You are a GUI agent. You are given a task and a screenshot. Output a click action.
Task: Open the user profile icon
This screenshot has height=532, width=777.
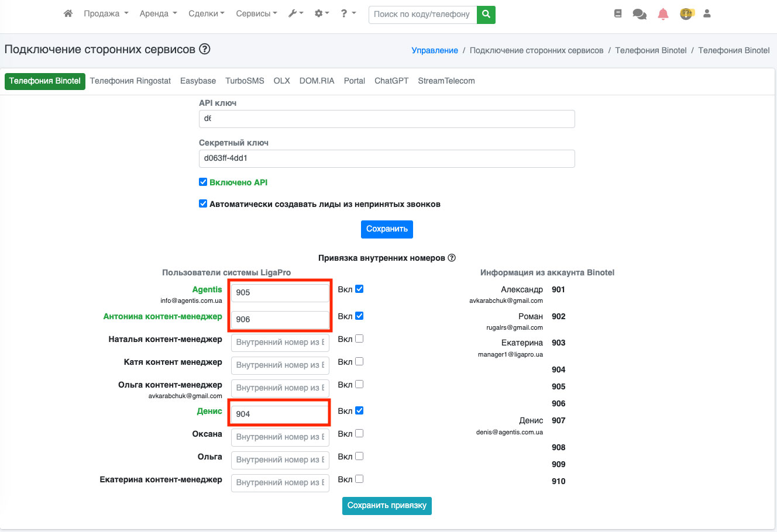[707, 13]
